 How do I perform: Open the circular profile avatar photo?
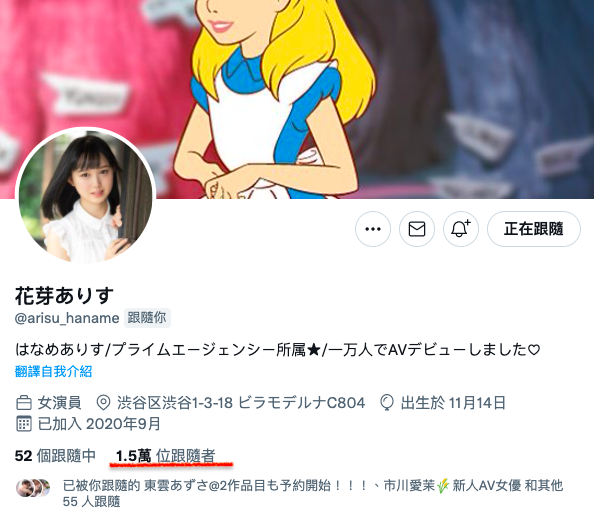pyautogui.click(x=86, y=197)
